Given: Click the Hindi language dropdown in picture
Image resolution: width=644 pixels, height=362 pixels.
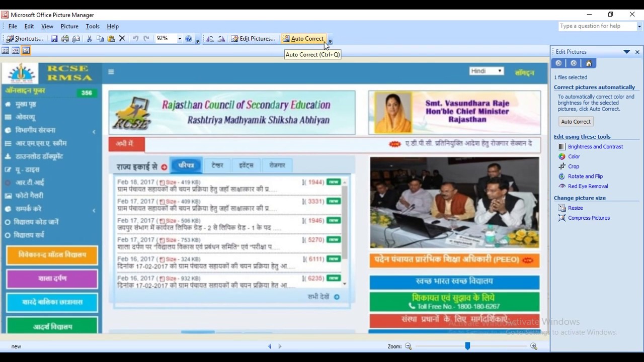Looking at the screenshot, I should (x=486, y=71).
